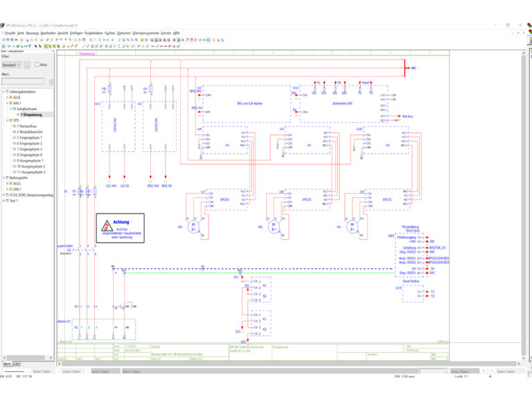Tick the Aktiv filter checkbox
Image resolution: width=532 pixels, height=399 pixels.
(37, 64)
